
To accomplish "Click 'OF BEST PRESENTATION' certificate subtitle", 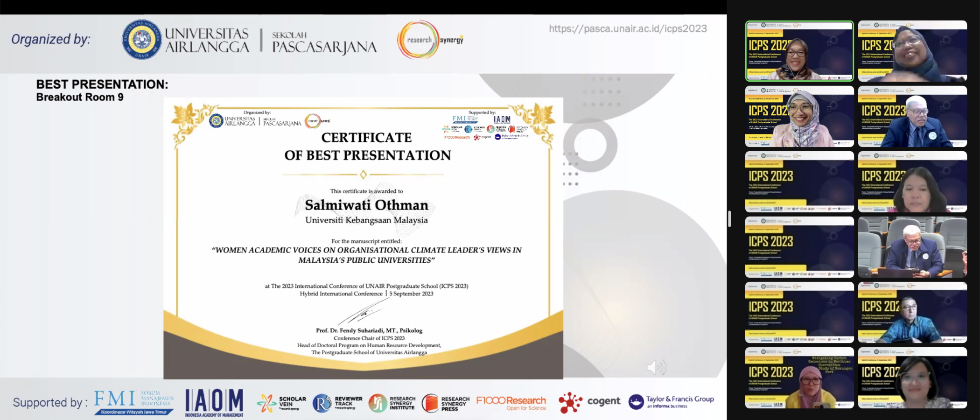I will (x=368, y=155).
